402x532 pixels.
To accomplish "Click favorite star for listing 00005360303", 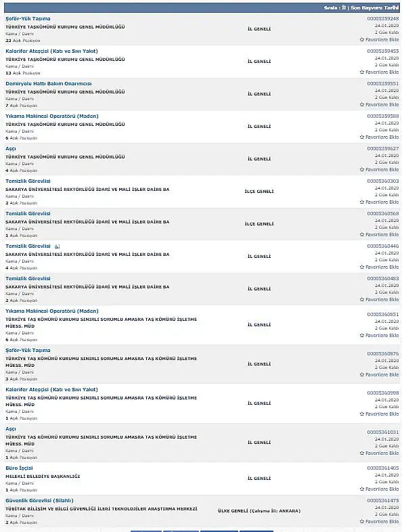I will tap(361, 202).
